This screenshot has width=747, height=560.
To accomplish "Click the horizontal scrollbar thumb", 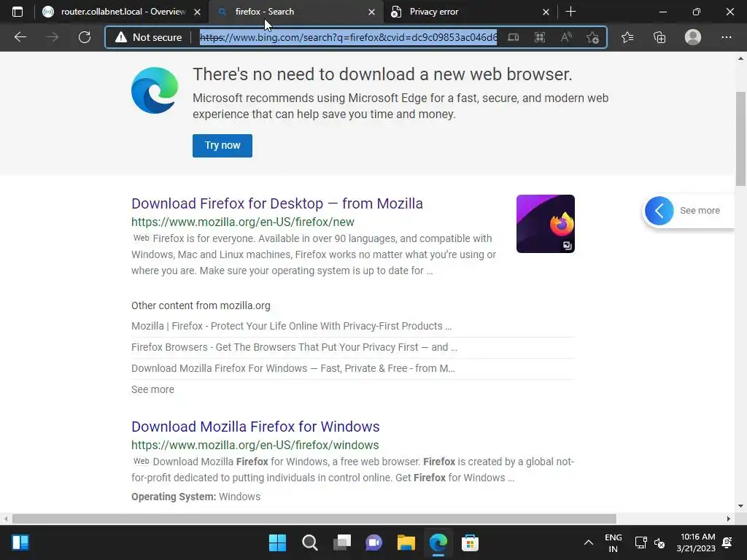I will coord(314,518).
